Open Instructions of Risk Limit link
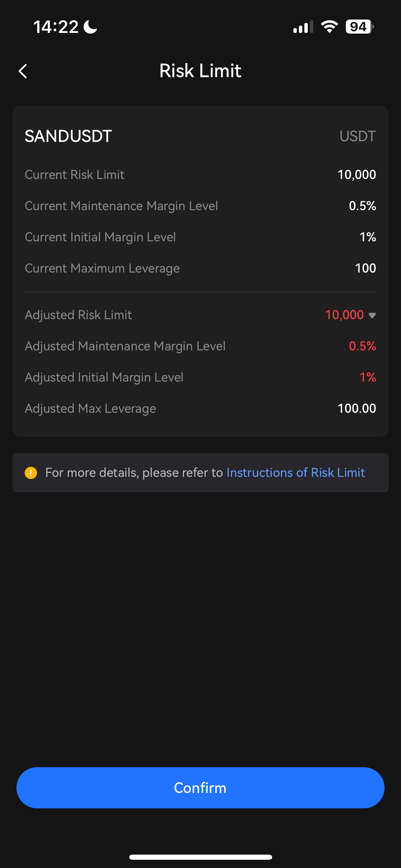Image resolution: width=401 pixels, height=868 pixels. pyautogui.click(x=295, y=473)
